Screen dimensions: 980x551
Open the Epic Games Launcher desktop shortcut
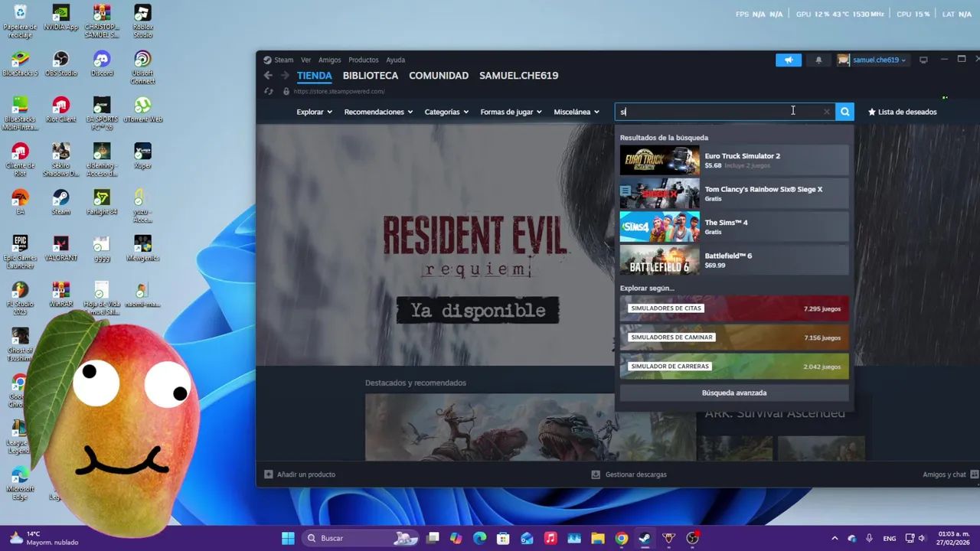[x=20, y=252]
